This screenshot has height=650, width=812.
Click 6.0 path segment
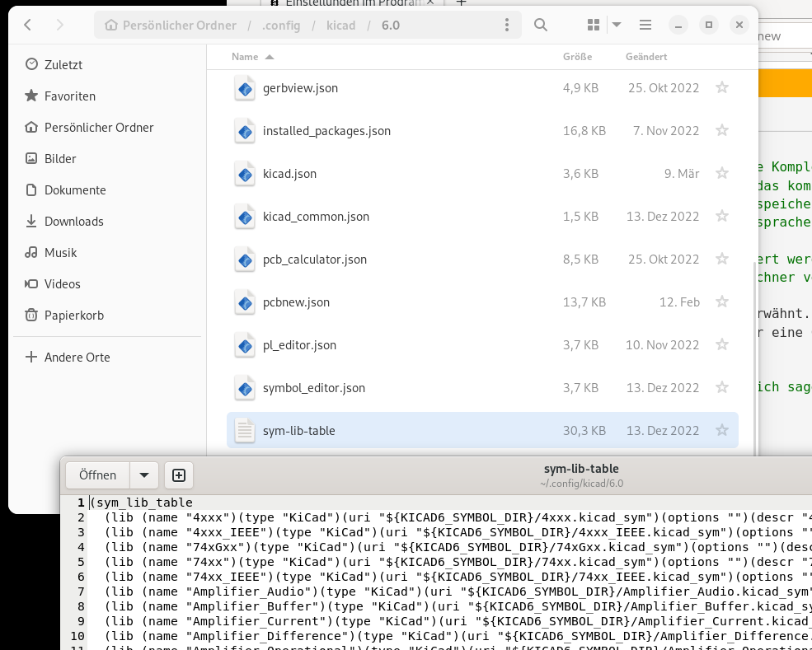click(391, 26)
